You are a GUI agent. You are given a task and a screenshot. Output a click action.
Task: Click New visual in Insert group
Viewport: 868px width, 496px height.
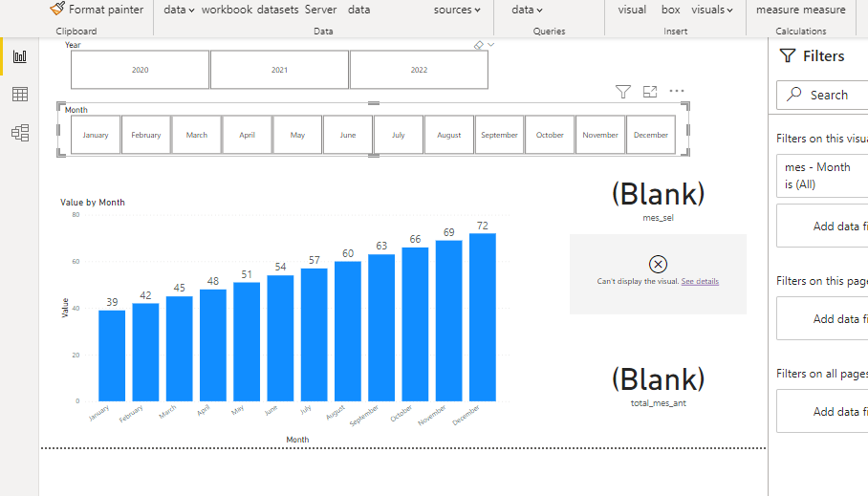point(632,10)
